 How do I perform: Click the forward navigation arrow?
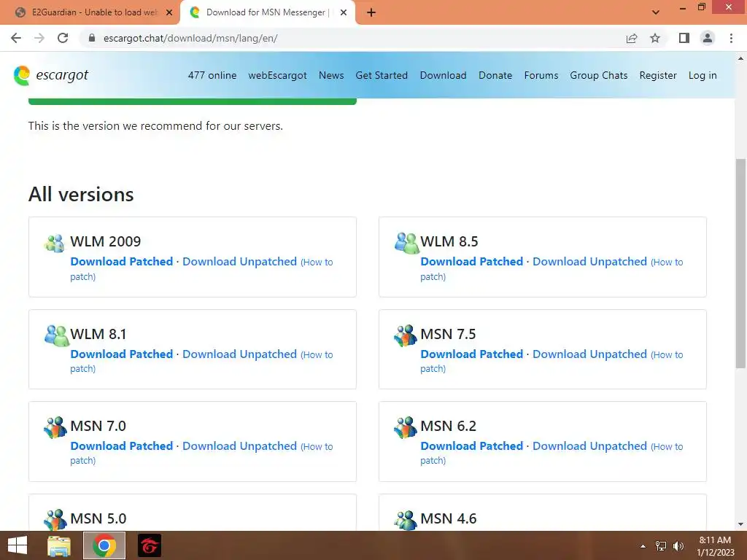click(x=39, y=38)
